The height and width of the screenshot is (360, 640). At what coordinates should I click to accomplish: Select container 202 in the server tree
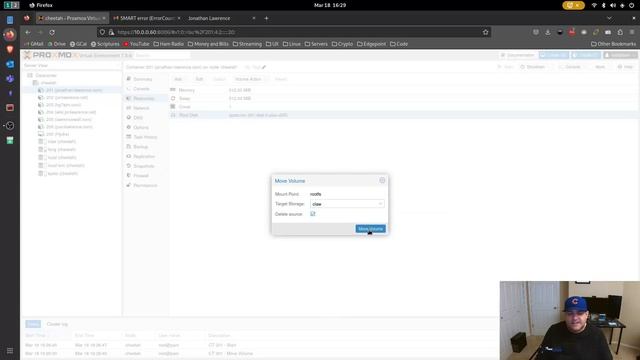(67, 97)
